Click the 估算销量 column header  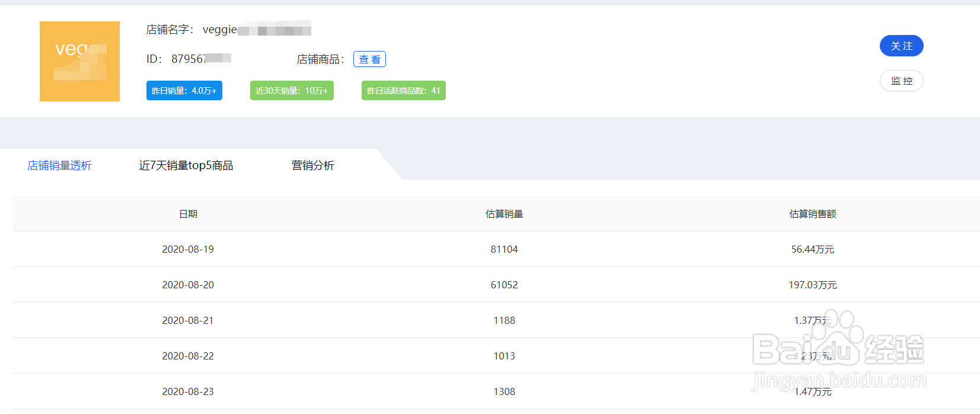pos(504,214)
